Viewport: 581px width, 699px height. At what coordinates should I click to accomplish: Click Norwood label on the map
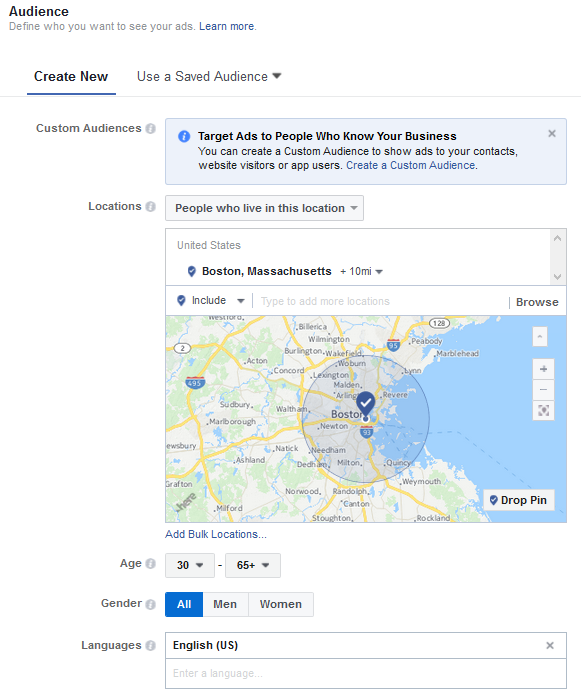[302, 491]
